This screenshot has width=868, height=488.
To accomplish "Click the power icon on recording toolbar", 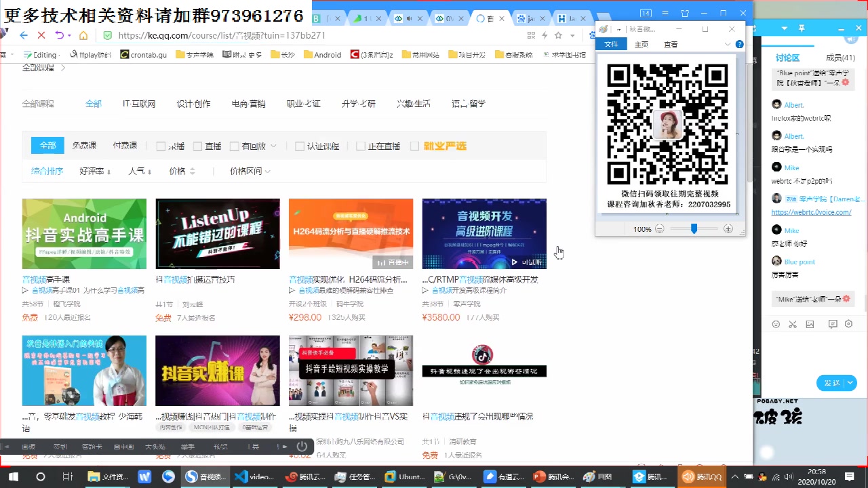I will click(x=302, y=446).
